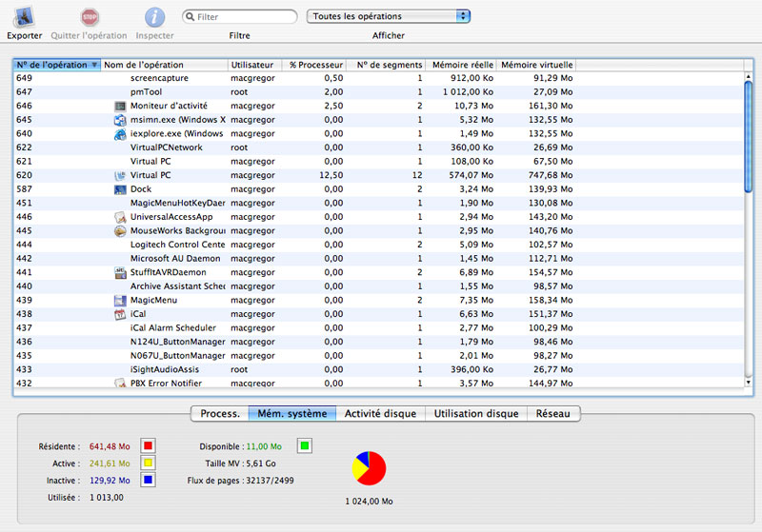The image size is (762, 532).
Task: Open the Inspecter info icon
Action: coord(154,17)
